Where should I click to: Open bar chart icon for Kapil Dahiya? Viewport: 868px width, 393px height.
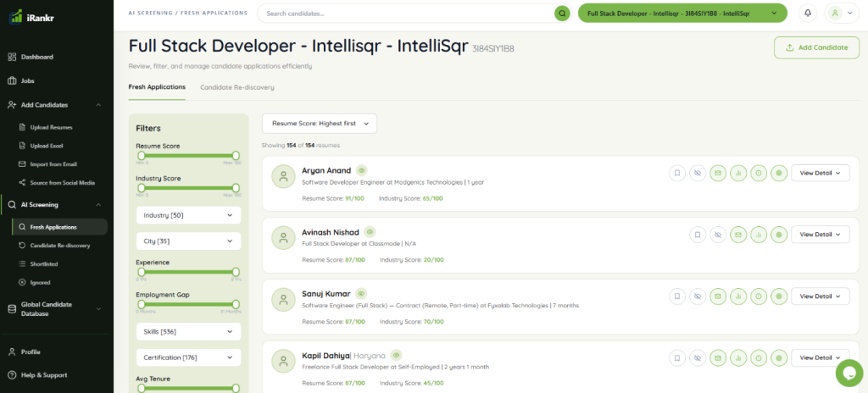(738, 358)
